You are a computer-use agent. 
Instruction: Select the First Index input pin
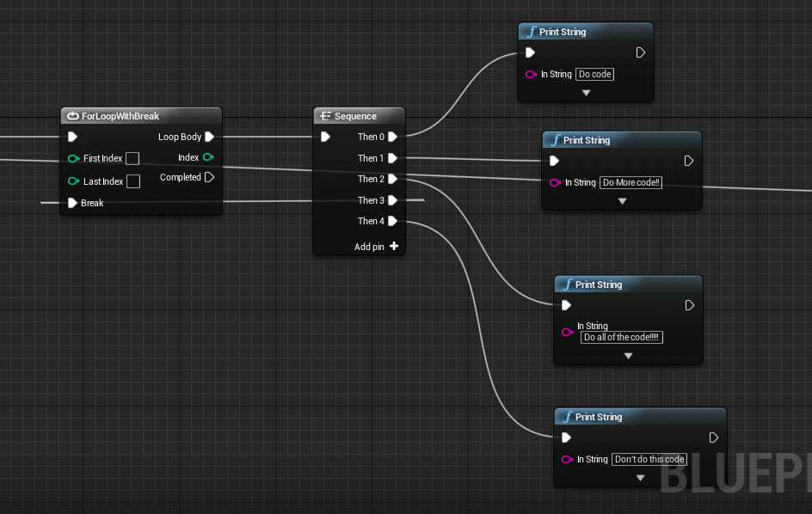[73, 158]
